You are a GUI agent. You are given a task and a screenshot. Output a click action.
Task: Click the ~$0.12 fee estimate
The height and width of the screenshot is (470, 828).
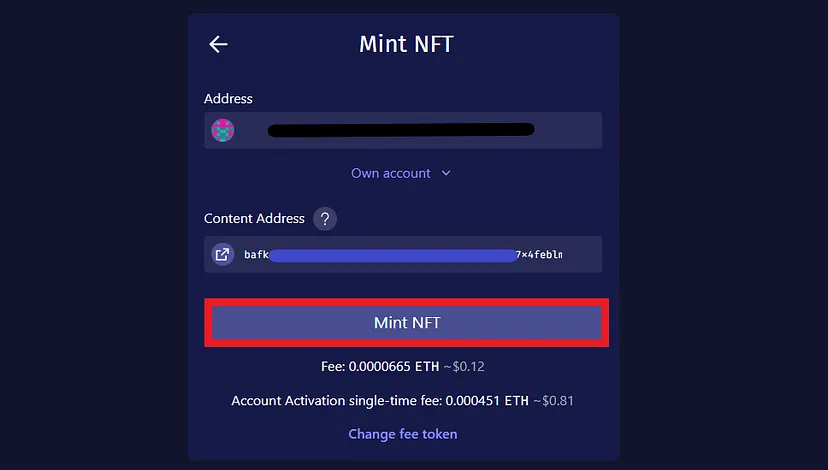(x=464, y=366)
